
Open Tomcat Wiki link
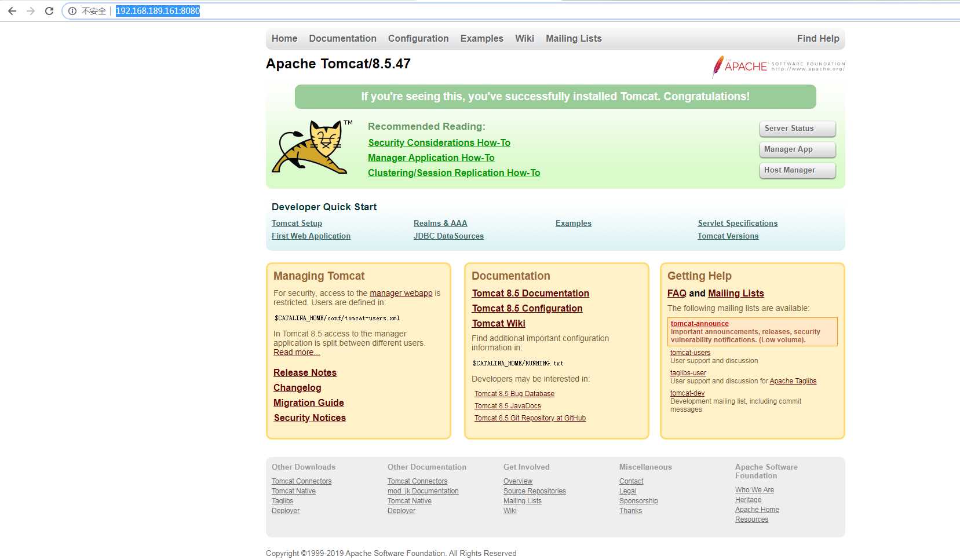pyautogui.click(x=498, y=323)
